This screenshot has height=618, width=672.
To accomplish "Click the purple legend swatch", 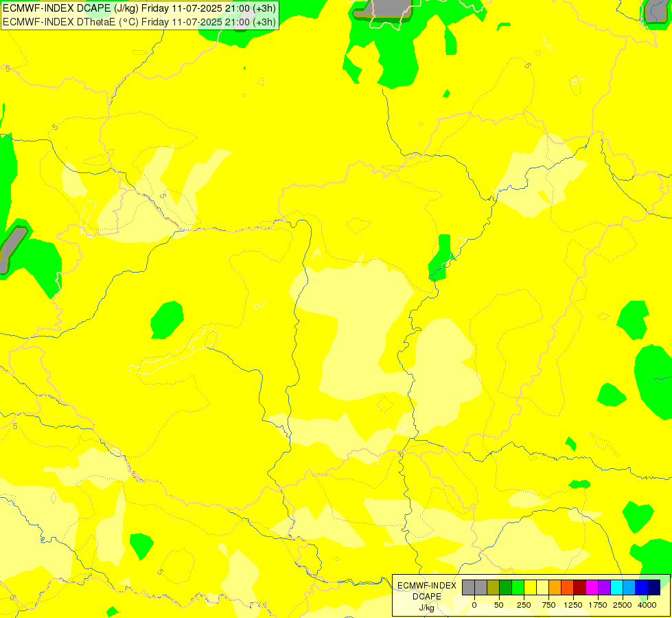I will 605,587.
